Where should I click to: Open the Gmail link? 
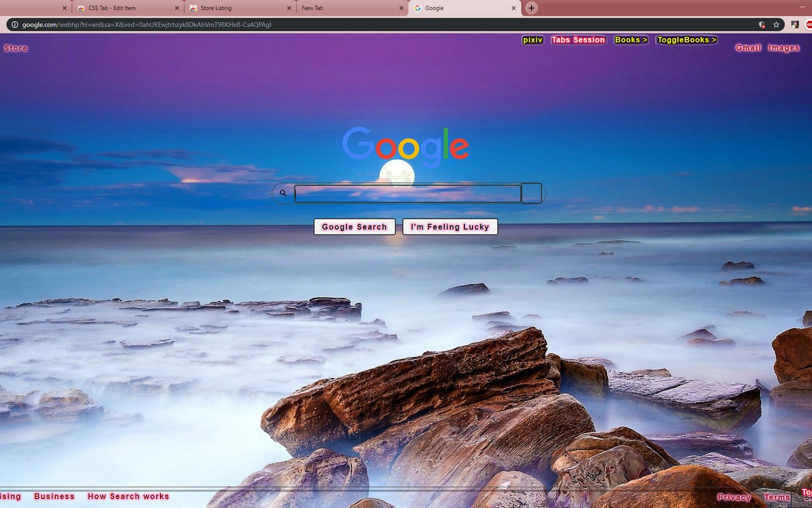(x=749, y=48)
